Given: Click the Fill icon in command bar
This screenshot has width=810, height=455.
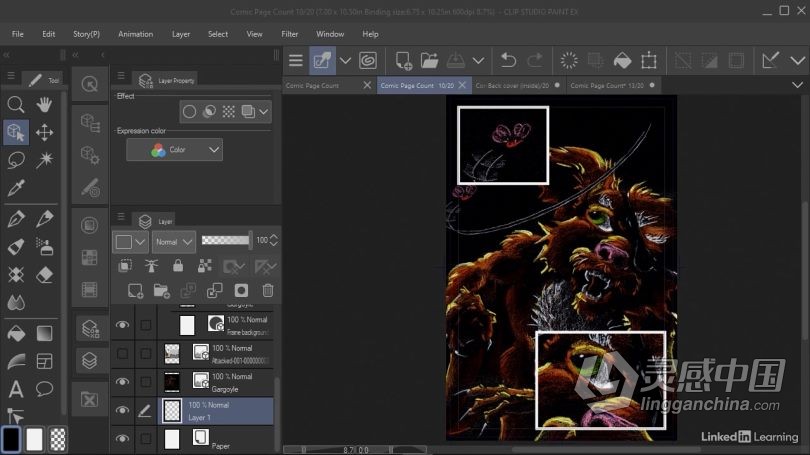Looking at the screenshot, I should (x=622, y=61).
